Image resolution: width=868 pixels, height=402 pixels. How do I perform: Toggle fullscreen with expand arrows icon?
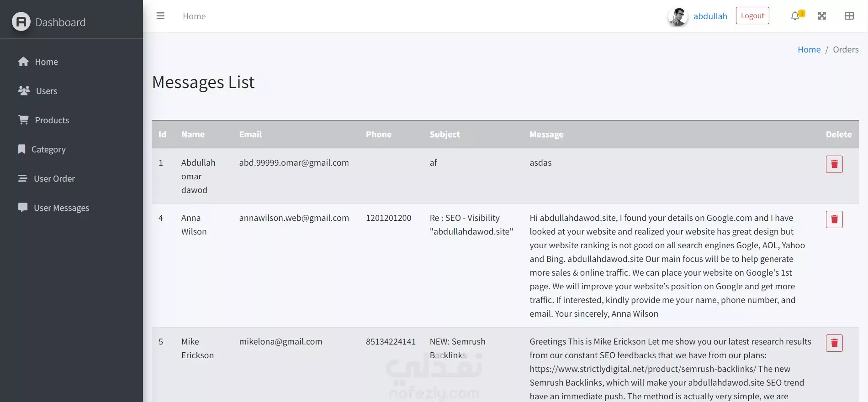pyautogui.click(x=822, y=16)
